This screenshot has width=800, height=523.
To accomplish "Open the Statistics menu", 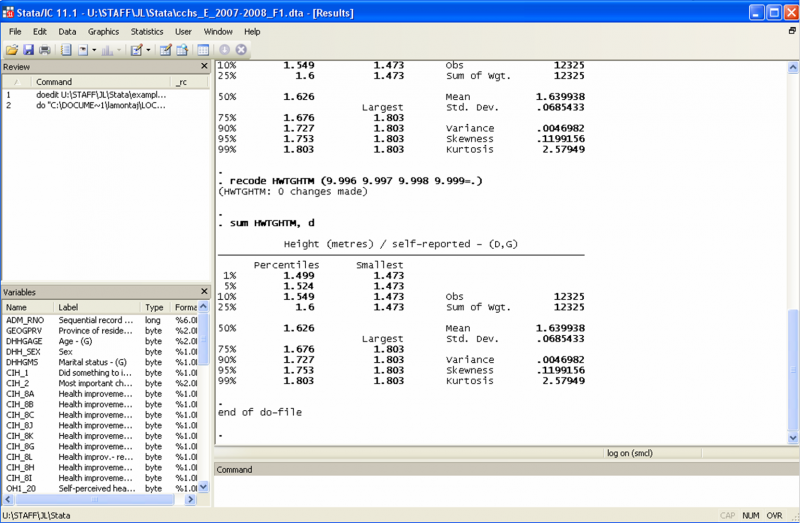I will 147,31.
